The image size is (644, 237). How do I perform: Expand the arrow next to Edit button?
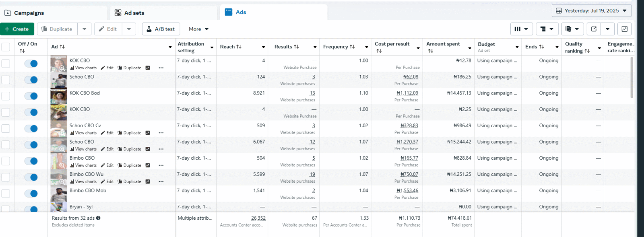tap(129, 29)
